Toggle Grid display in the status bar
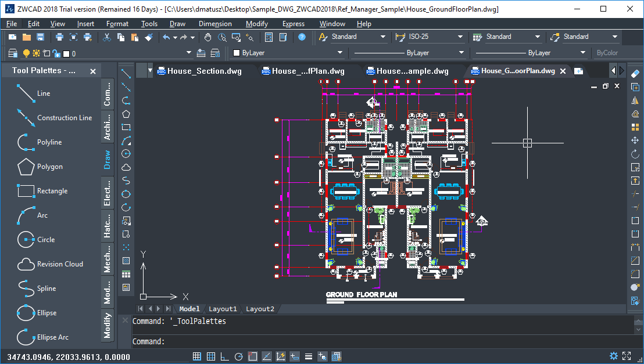The width and height of the screenshot is (644, 364). (x=210, y=356)
